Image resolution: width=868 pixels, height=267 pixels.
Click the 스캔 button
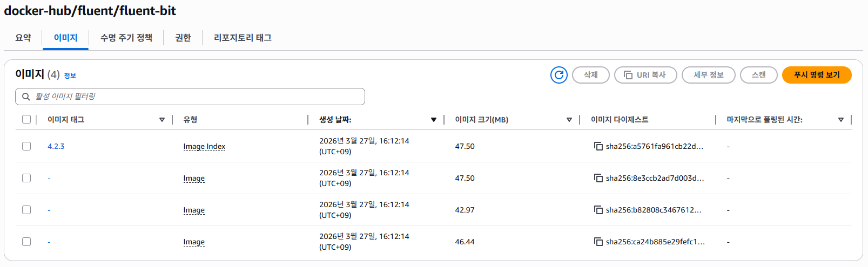point(759,75)
